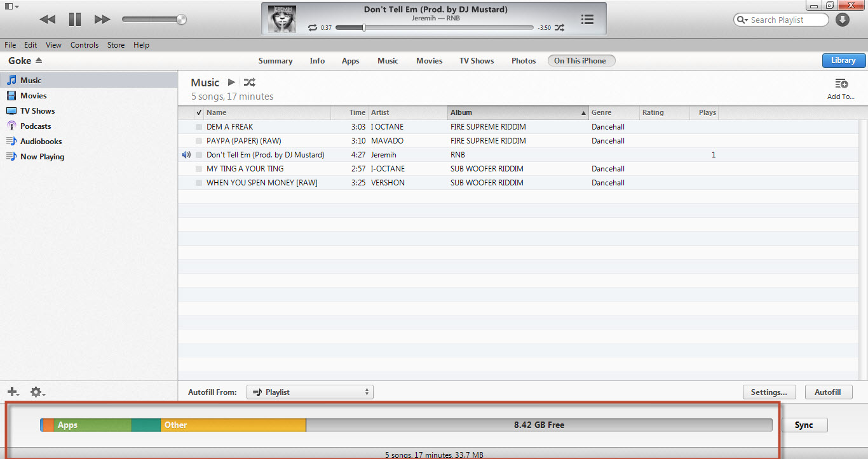The image size is (868, 459).
Task: Select the On This iPhone tab
Action: 581,61
